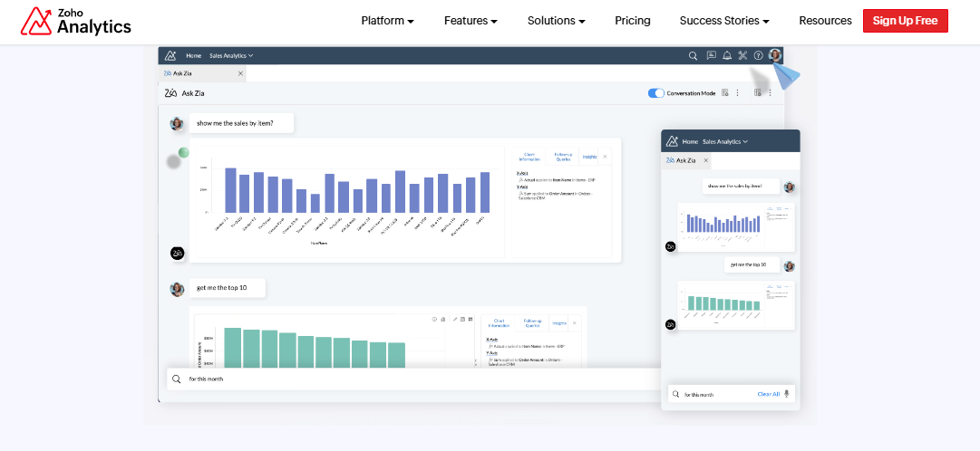Click the green bar chart thumbnail in the small panel
The image size is (980, 451).
(x=736, y=305)
